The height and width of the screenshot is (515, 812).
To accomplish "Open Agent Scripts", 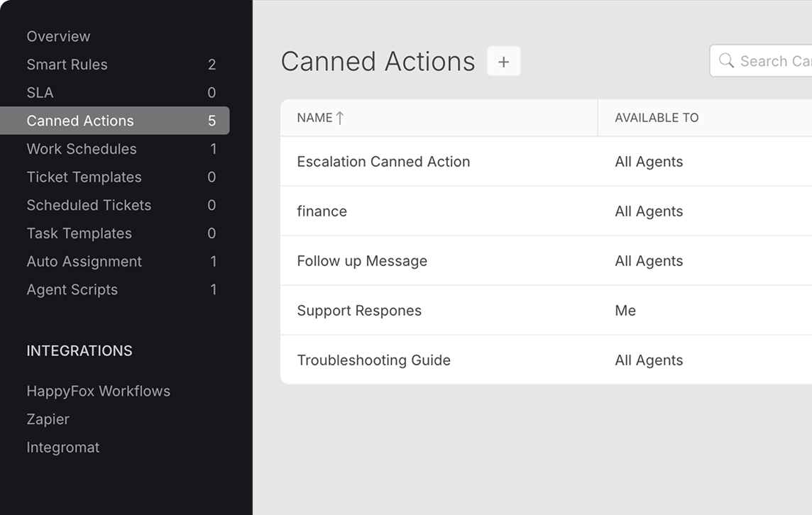I will tap(72, 289).
